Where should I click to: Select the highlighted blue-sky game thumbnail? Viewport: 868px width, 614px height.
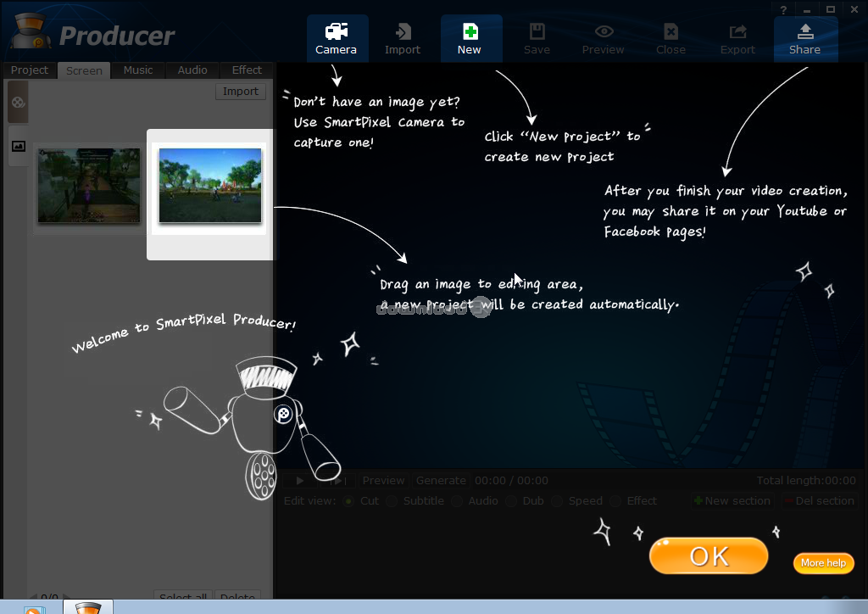[x=210, y=186]
